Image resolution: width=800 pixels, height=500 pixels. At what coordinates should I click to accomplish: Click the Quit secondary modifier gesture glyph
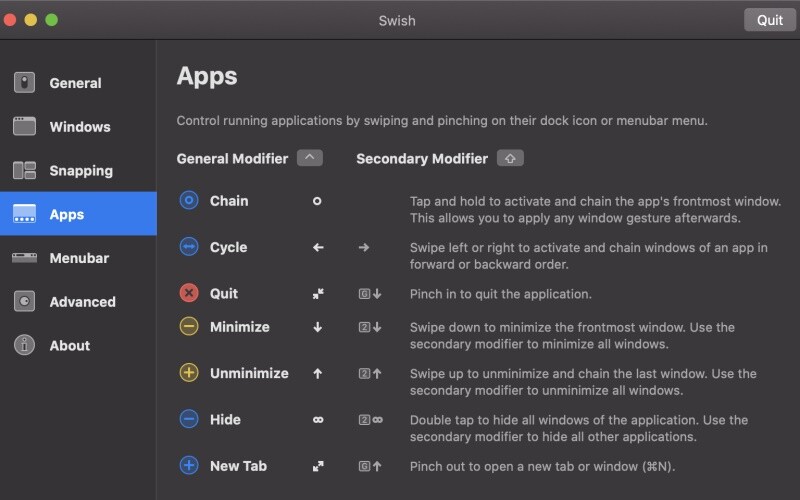(370, 294)
